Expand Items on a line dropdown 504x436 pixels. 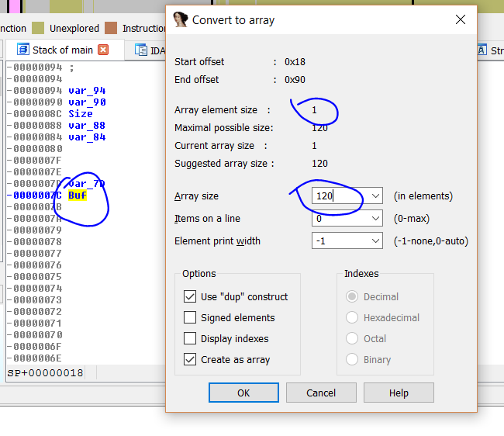tap(375, 219)
